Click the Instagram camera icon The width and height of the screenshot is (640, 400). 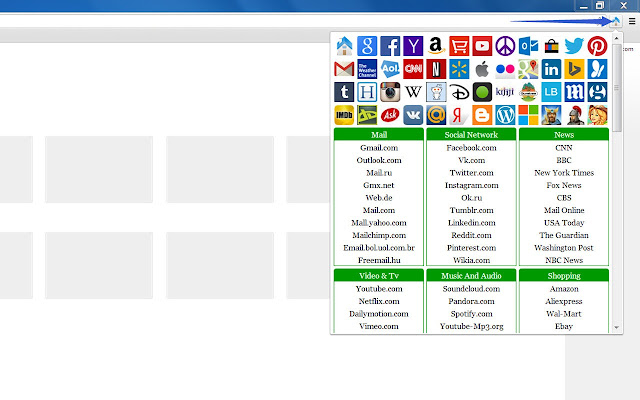(x=390, y=92)
